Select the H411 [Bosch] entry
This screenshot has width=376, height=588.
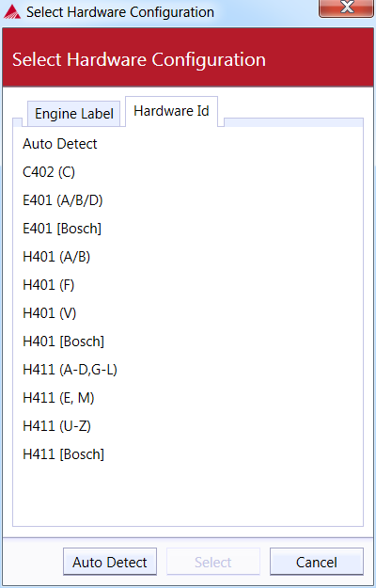(x=64, y=454)
